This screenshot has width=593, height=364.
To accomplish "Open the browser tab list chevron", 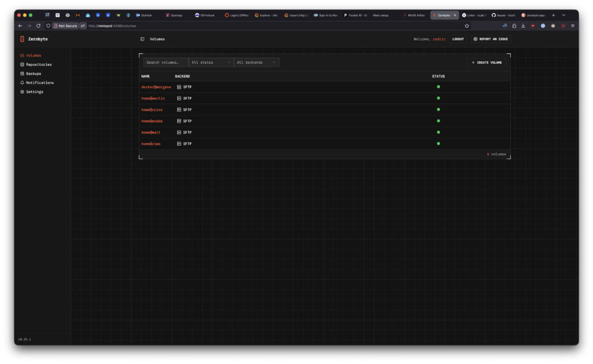I will [563, 15].
